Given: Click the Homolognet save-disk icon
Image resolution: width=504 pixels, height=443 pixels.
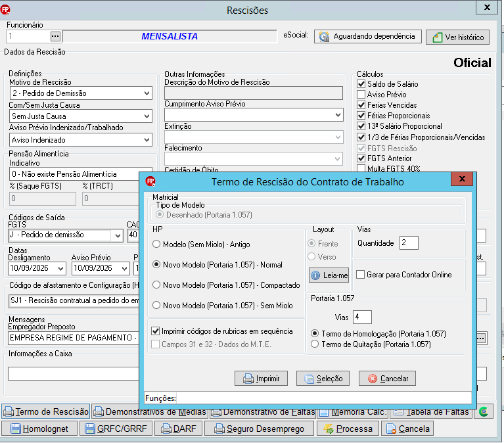Looking at the screenshot, I should click(x=15, y=429).
